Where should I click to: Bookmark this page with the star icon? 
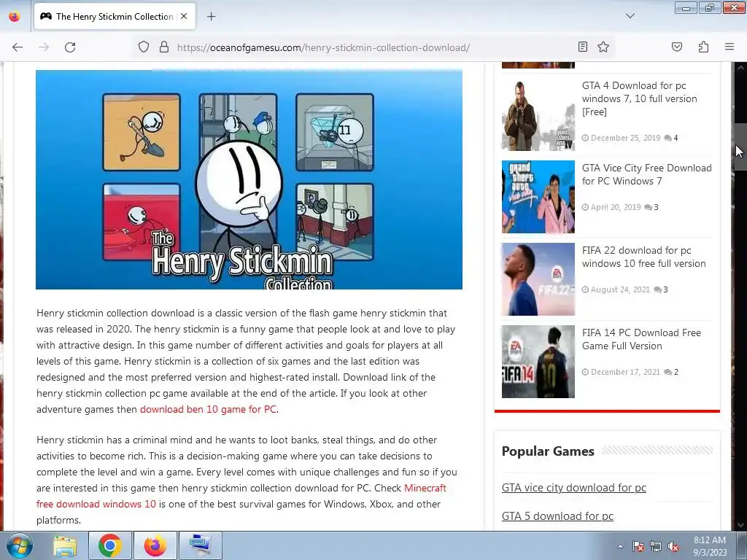[x=603, y=47]
